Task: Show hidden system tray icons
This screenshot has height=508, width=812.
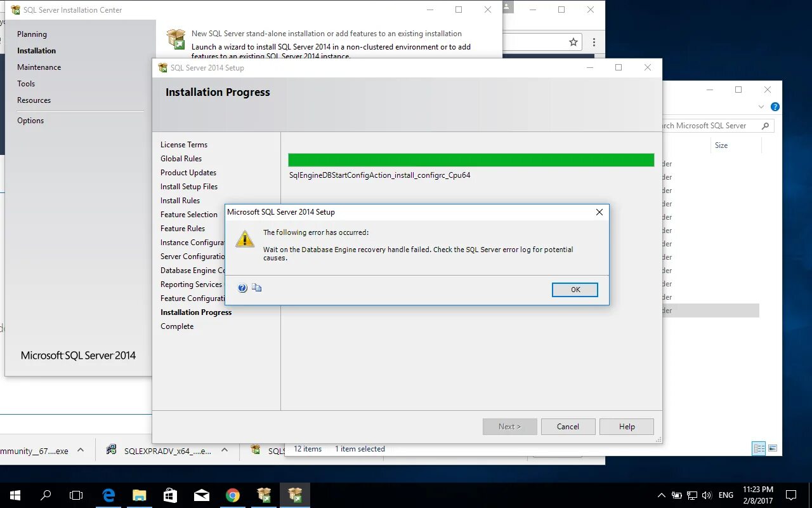Action: (x=661, y=495)
